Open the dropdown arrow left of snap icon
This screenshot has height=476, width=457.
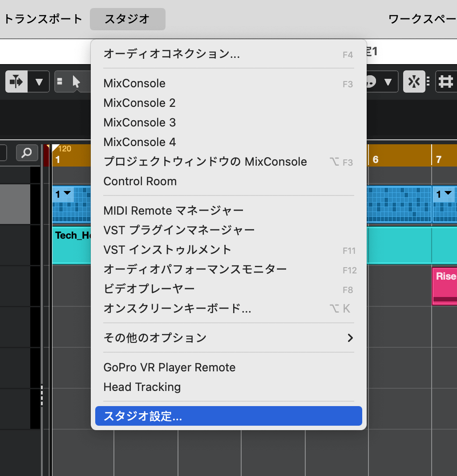coord(388,82)
